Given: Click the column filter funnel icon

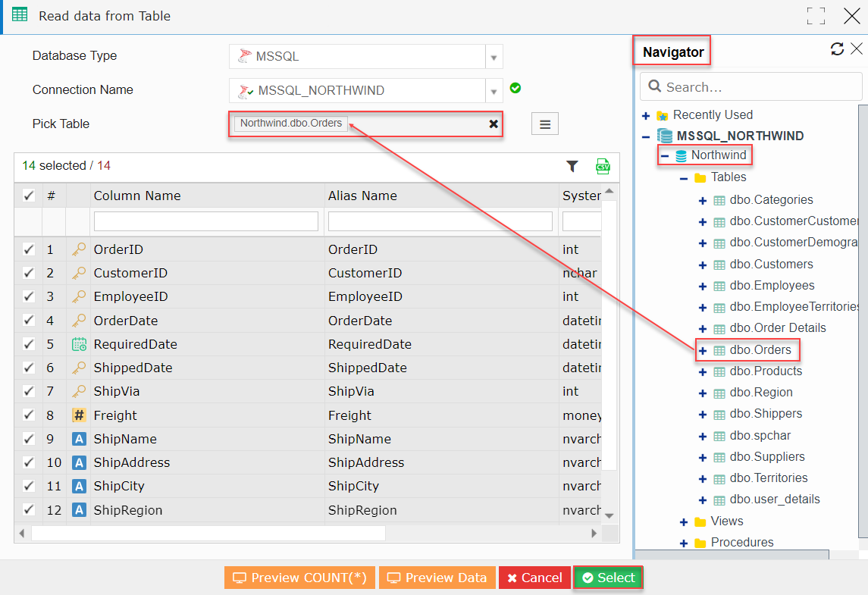Looking at the screenshot, I should pyautogui.click(x=572, y=166).
